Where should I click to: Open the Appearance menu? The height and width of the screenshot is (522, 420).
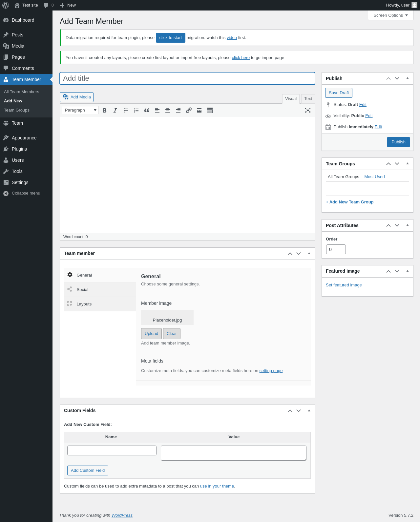coord(26,138)
